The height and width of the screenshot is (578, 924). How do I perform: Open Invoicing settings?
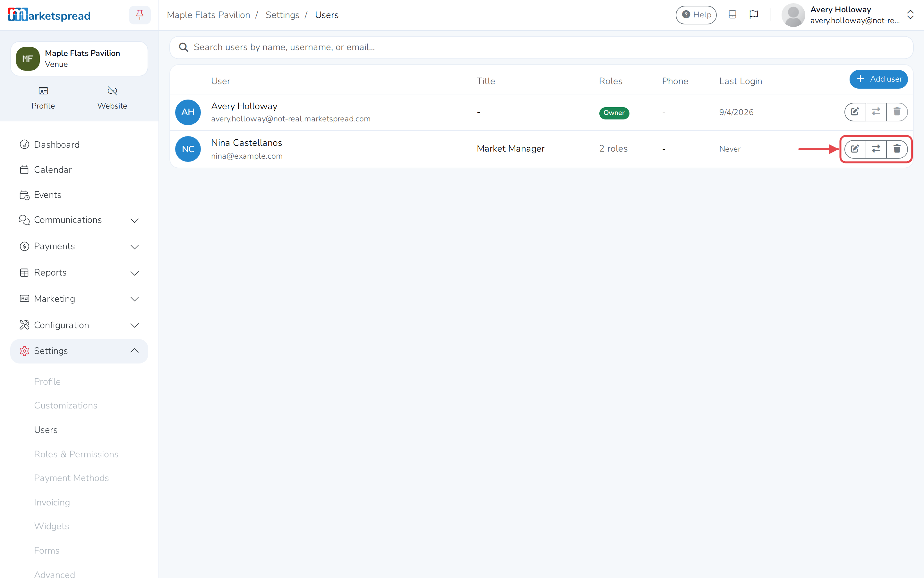click(52, 502)
